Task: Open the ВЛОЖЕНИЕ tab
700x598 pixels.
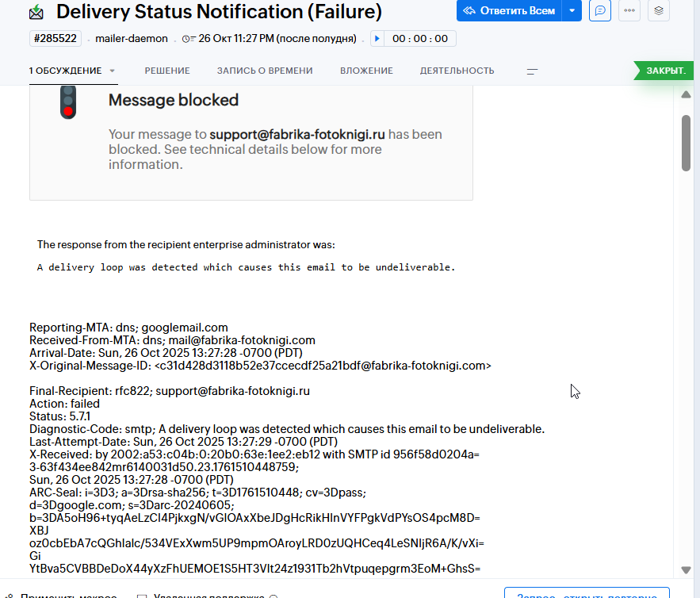Action: click(366, 71)
